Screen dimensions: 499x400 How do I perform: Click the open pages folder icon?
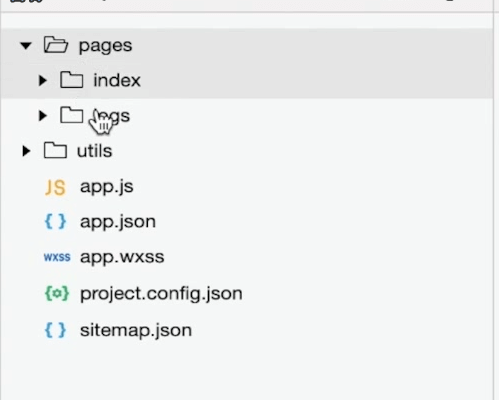pos(56,45)
